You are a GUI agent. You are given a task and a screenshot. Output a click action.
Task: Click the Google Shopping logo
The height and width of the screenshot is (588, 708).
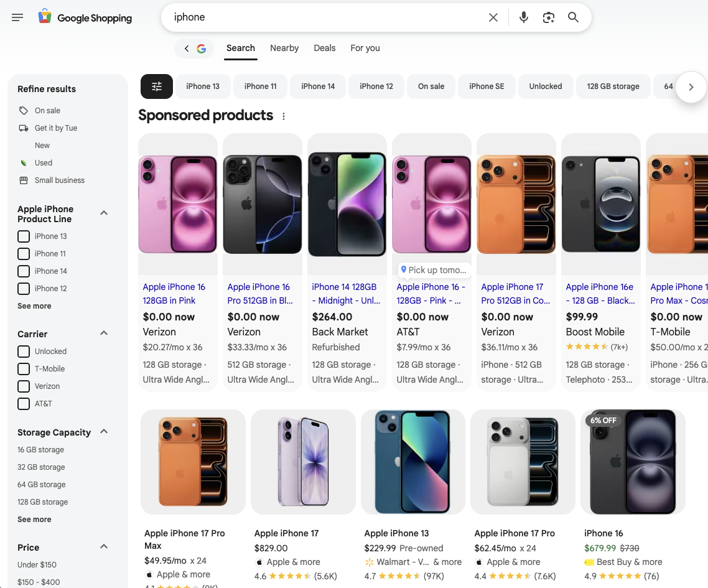[85, 17]
